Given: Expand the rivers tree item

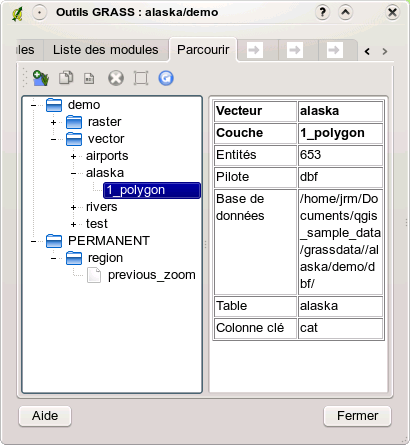Looking at the screenshot, I should (73, 207).
